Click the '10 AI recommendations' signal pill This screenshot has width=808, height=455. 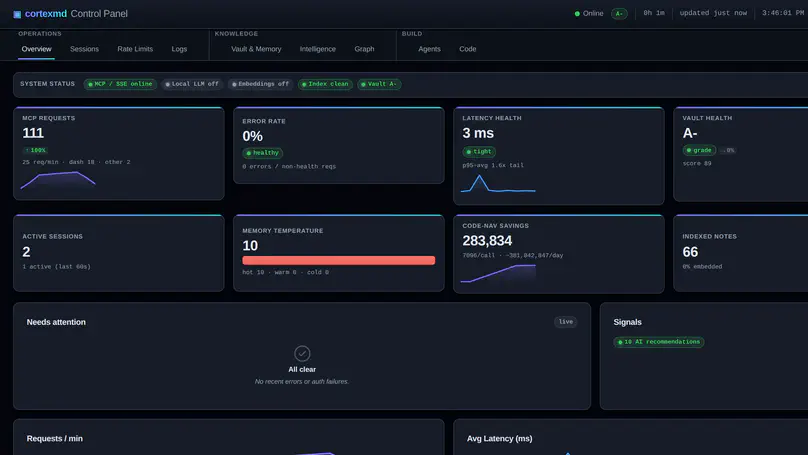(659, 342)
